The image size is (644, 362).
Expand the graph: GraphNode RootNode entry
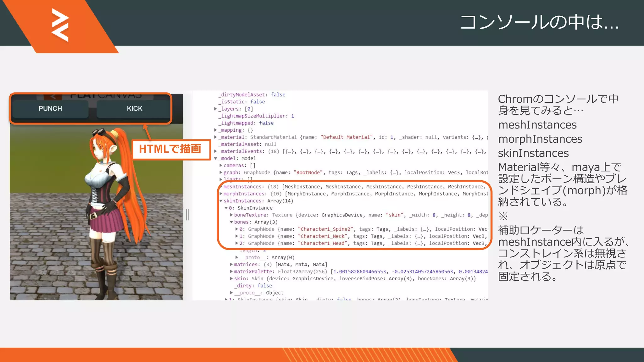[221, 173]
